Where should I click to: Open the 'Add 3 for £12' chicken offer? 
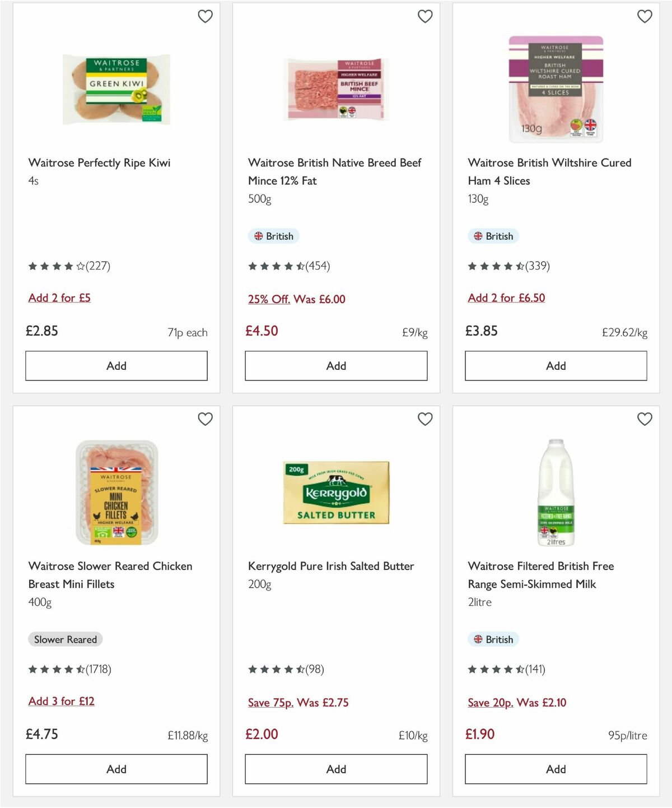tap(62, 701)
